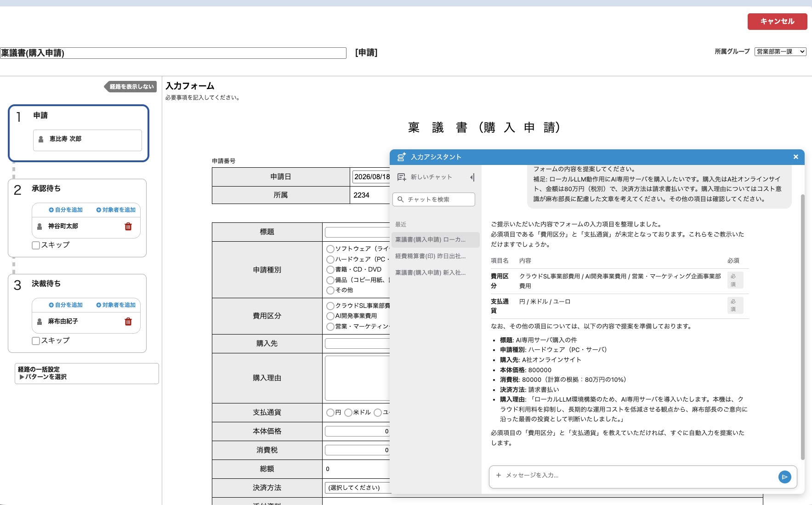Click the 申請日 date field 2026/08/18
This screenshot has width=812, height=505.
click(371, 177)
